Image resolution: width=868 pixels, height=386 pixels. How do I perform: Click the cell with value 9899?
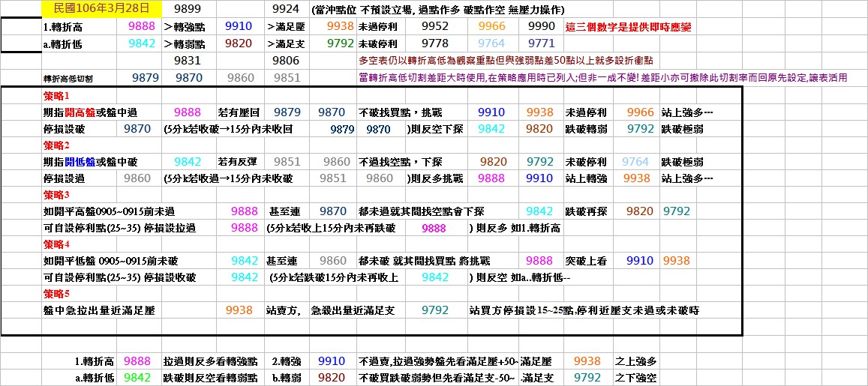(x=188, y=10)
